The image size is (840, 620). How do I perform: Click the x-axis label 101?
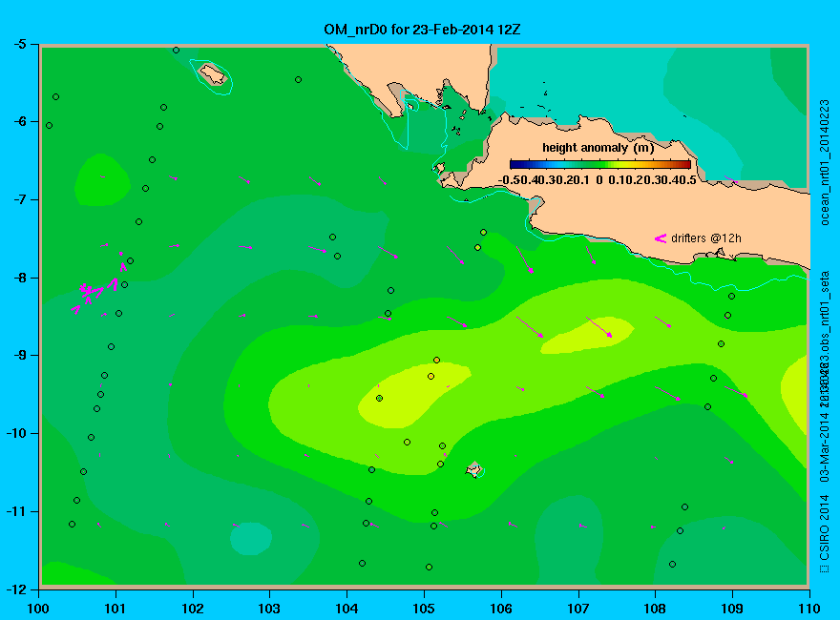(115, 609)
